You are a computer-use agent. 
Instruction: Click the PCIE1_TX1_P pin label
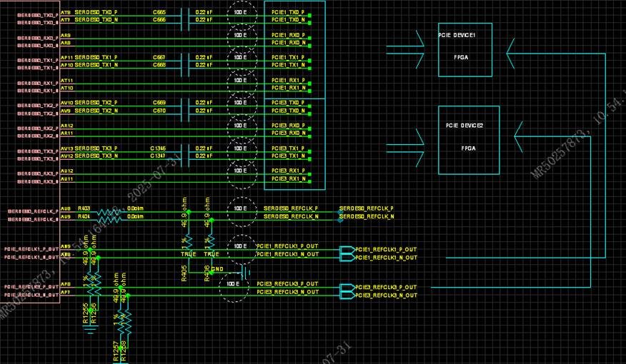(288, 57)
